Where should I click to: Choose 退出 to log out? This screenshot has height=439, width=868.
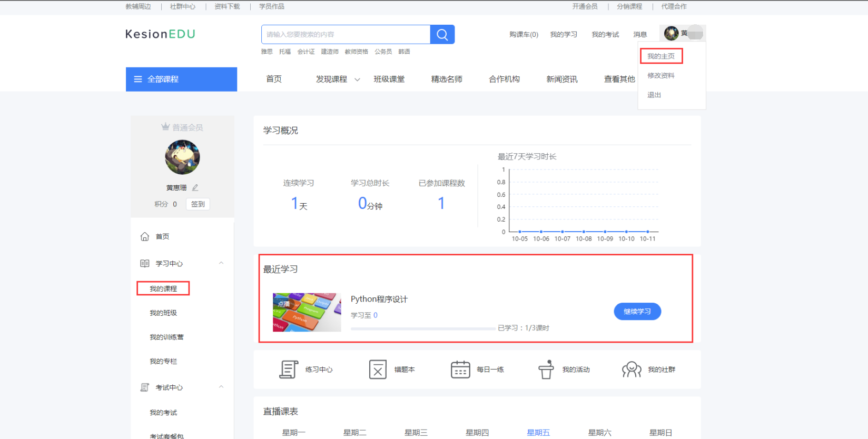(x=654, y=95)
